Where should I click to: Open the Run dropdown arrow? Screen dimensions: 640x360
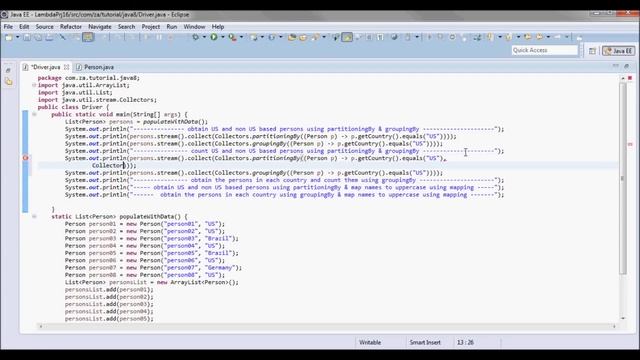click(223, 37)
